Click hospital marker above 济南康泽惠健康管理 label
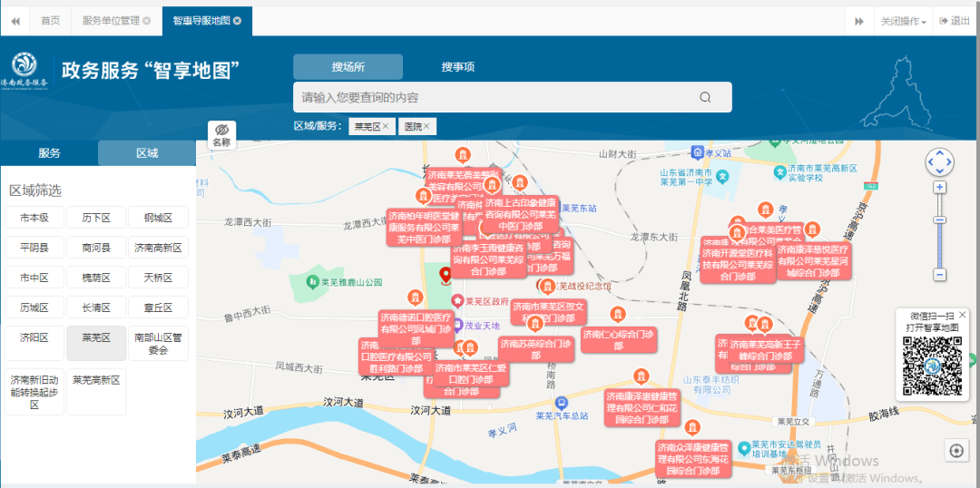The height and width of the screenshot is (488, 980). 641,376
